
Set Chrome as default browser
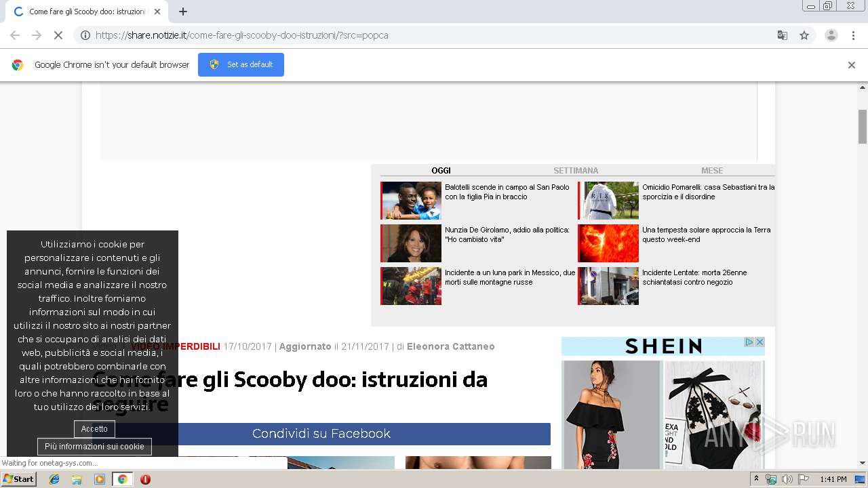click(x=241, y=64)
